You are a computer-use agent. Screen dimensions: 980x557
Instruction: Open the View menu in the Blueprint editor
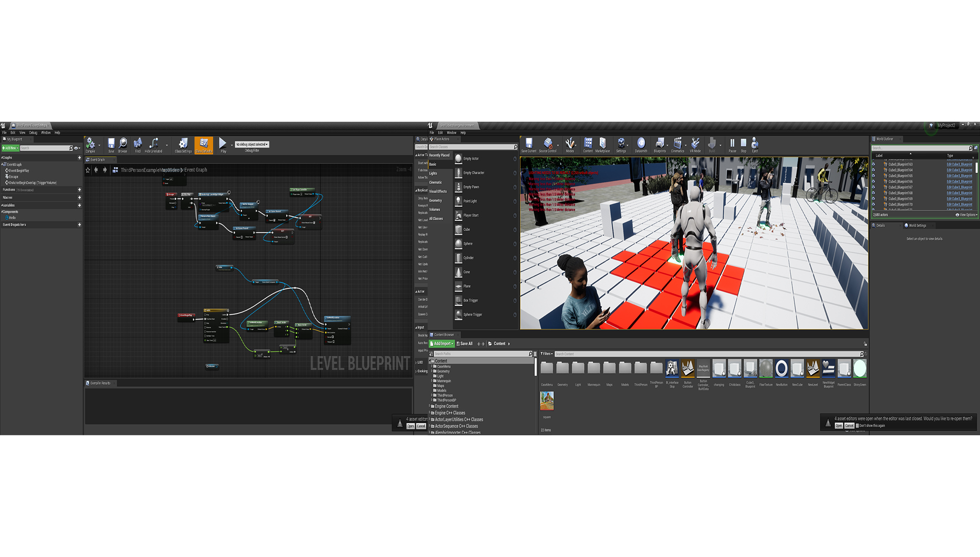click(x=22, y=133)
